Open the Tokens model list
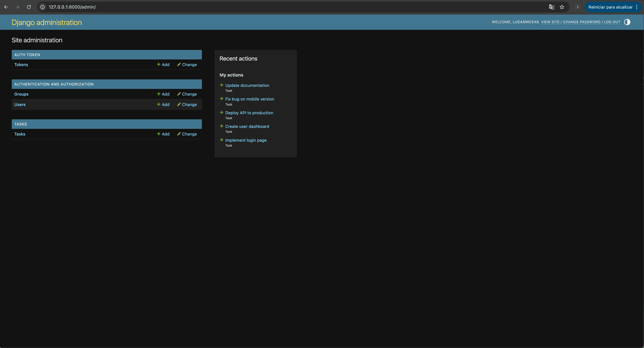 click(x=21, y=65)
